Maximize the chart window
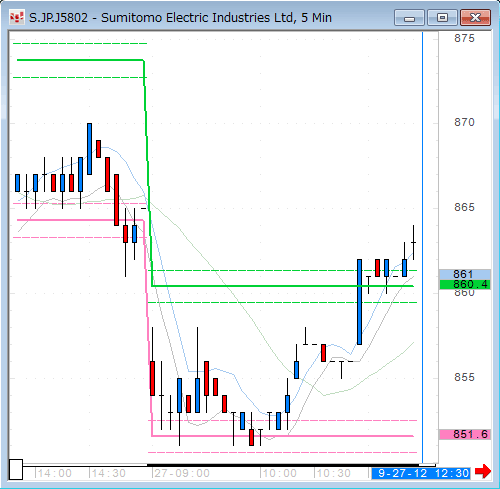Image resolution: width=500 pixels, height=489 pixels. pos(442,18)
